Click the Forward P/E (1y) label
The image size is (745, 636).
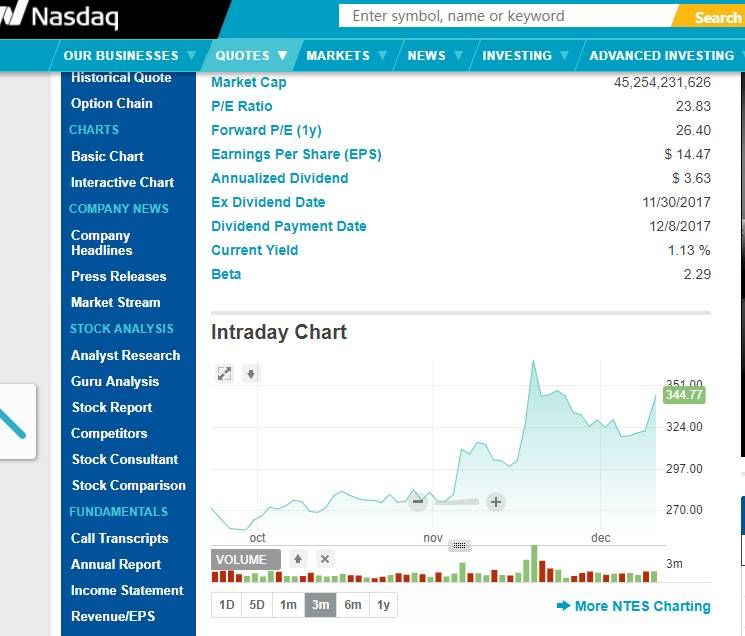pos(267,130)
